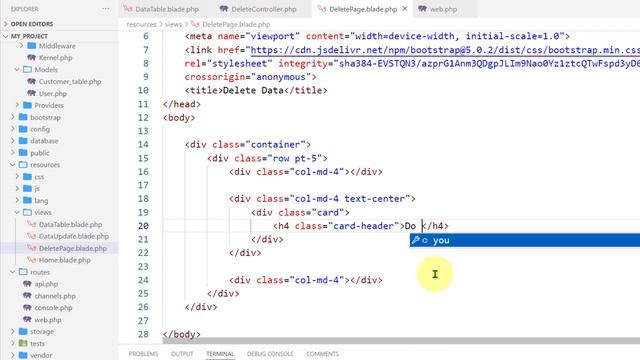640x360 pixels.
Task: Expand Middleware folder chevron
Action: pyautogui.click(x=21, y=46)
